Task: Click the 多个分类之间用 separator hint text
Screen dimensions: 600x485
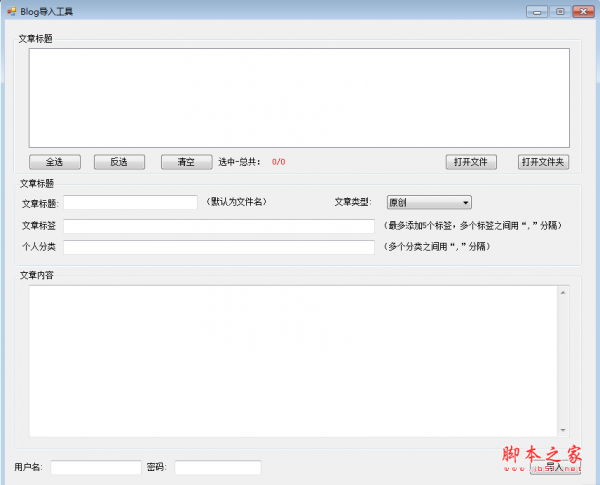Action: tap(437, 247)
